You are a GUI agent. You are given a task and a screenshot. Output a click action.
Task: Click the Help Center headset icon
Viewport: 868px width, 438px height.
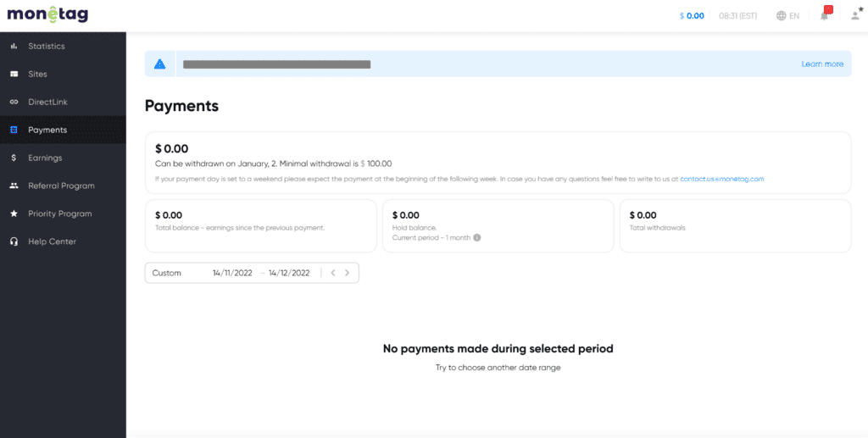(14, 241)
